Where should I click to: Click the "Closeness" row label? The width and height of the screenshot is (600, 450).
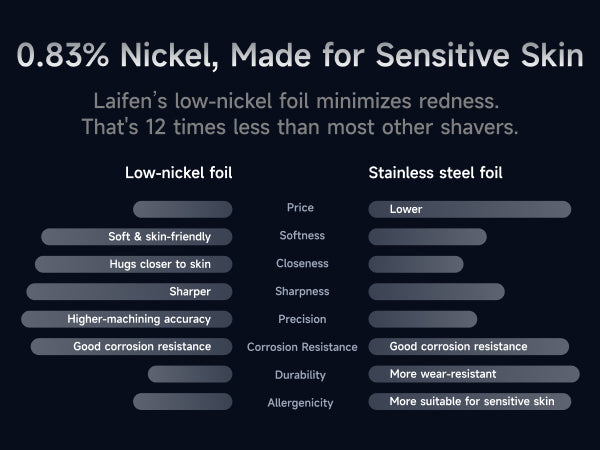[300, 264]
